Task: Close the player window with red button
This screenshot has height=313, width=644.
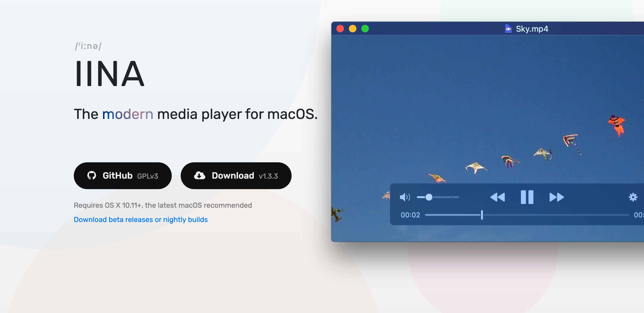Action: point(340,29)
